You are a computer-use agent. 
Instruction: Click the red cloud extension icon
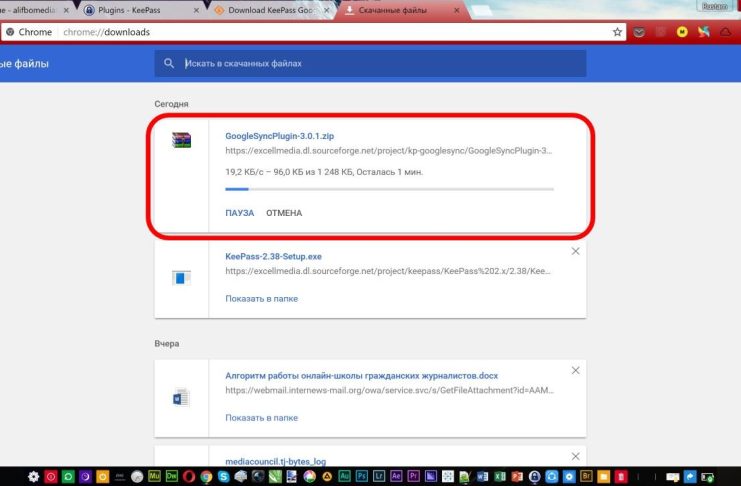tap(725, 32)
